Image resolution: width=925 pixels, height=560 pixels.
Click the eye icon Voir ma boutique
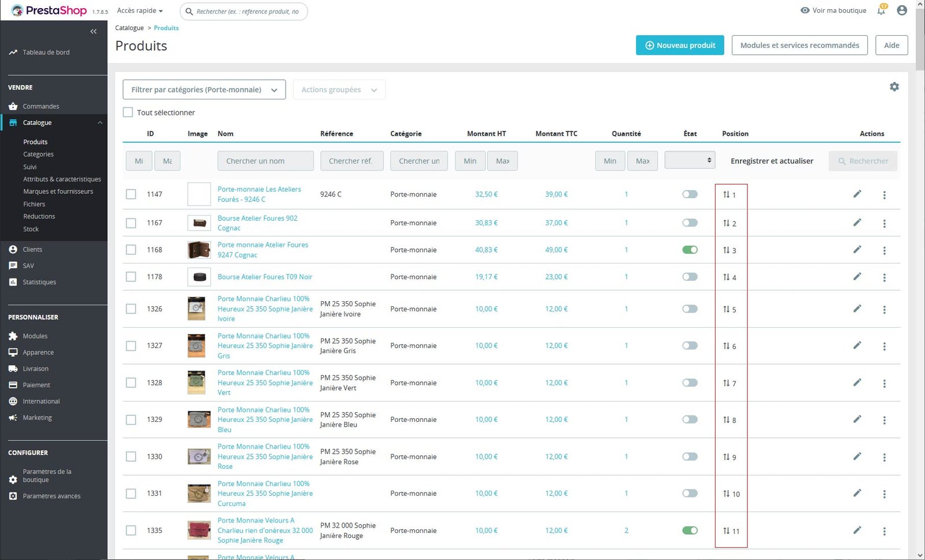coord(805,10)
